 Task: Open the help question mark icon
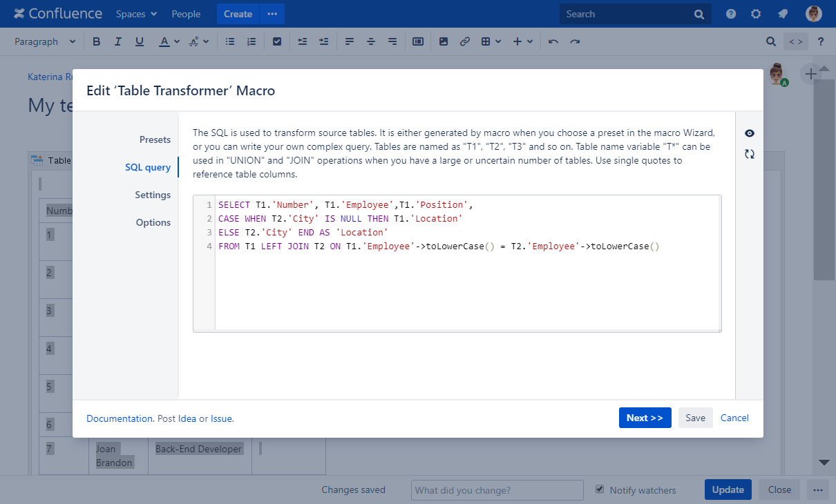click(731, 14)
